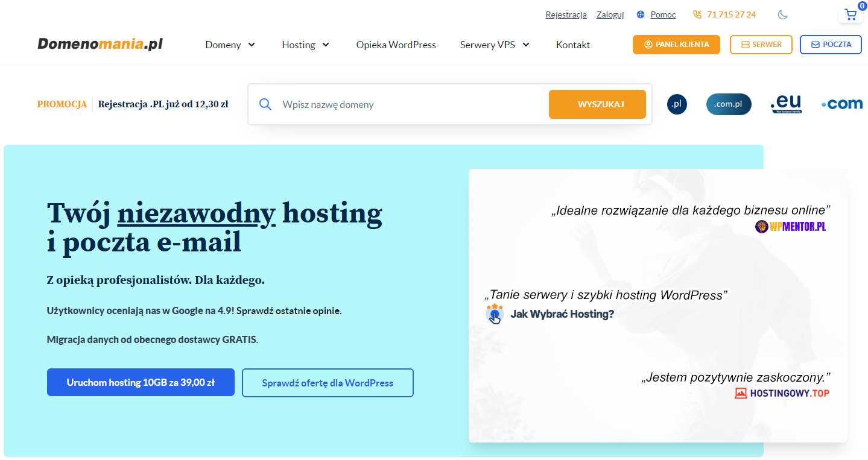Image resolution: width=868 pixels, height=460 pixels.
Task: Open the shopping cart icon
Action: (x=851, y=14)
